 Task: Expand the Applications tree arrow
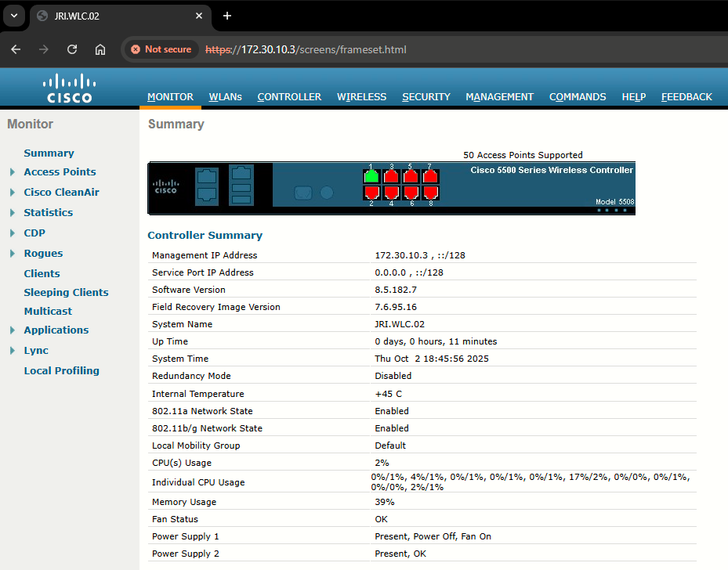pos(13,330)
